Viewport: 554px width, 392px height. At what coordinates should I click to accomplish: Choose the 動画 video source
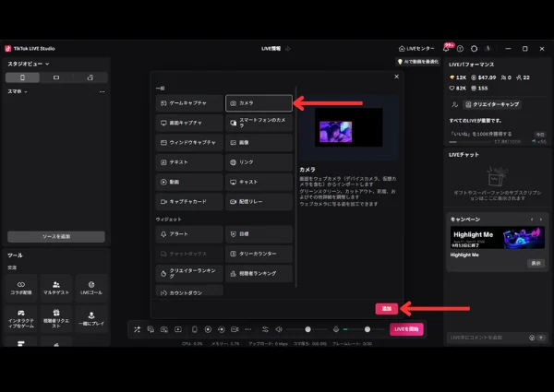tap(189, 182)
